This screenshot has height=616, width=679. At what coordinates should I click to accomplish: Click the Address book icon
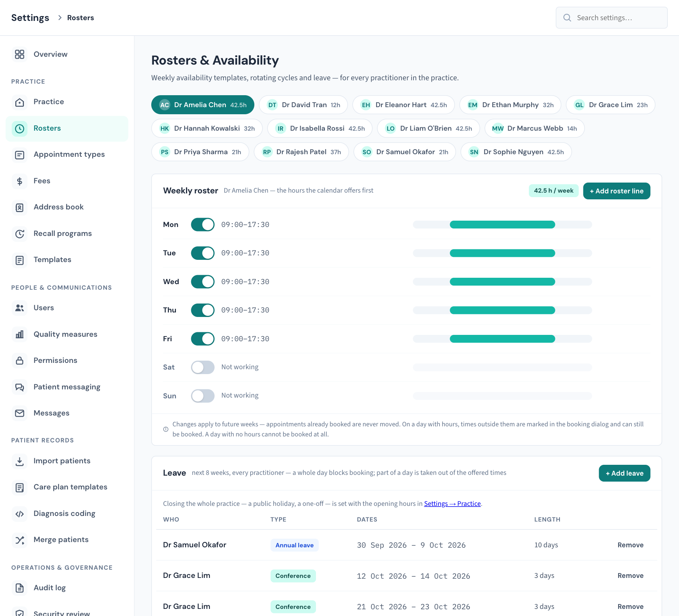[19, 207]
